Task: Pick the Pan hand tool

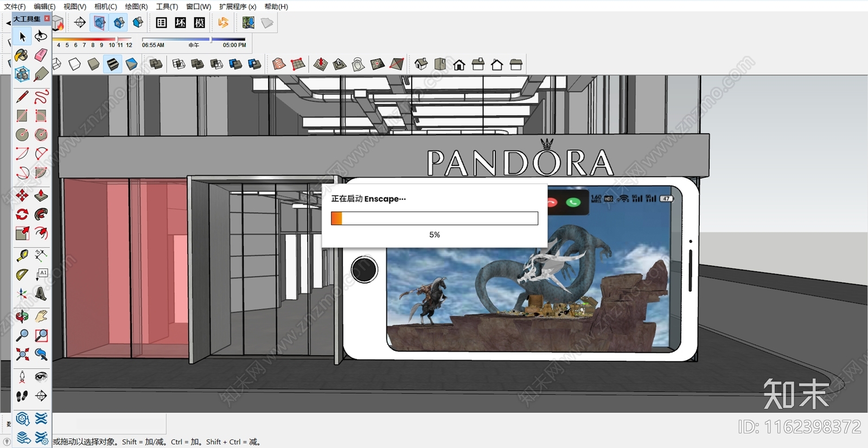Action: pos(41,316)
